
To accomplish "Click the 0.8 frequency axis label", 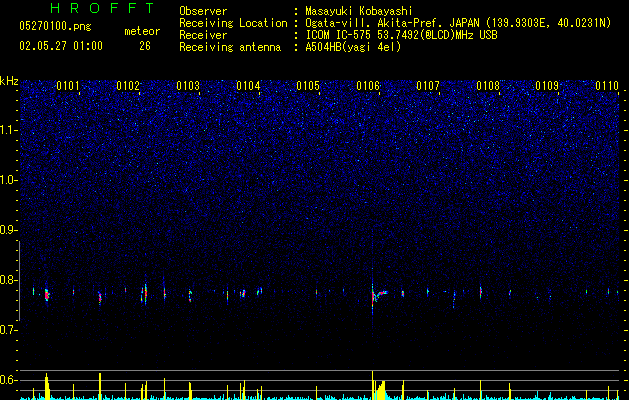I will coord(9,280).
